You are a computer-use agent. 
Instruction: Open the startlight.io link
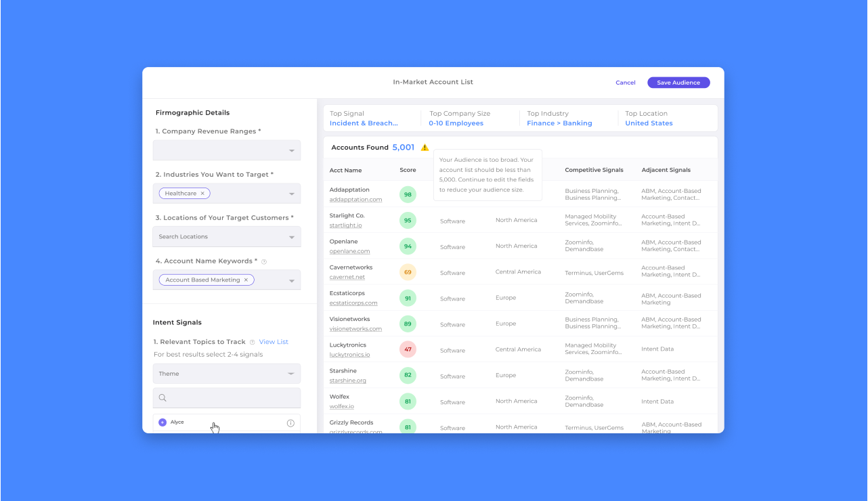click(x=345, y=225)
